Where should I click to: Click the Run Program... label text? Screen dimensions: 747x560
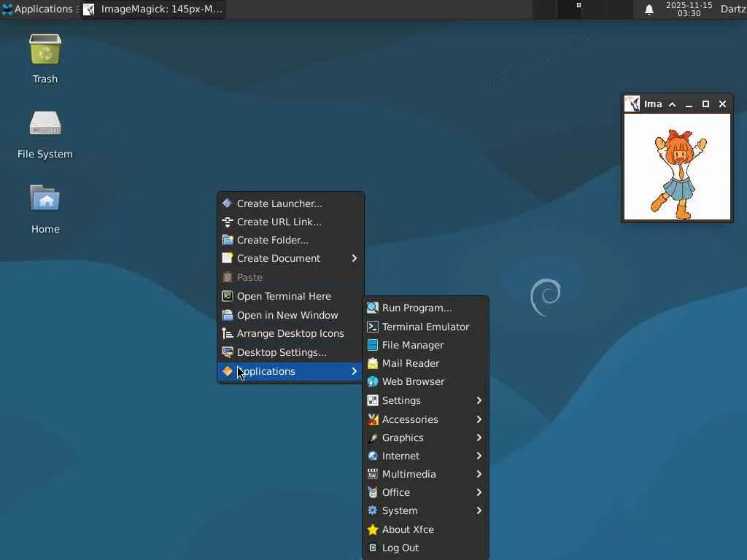click(417, 308)
